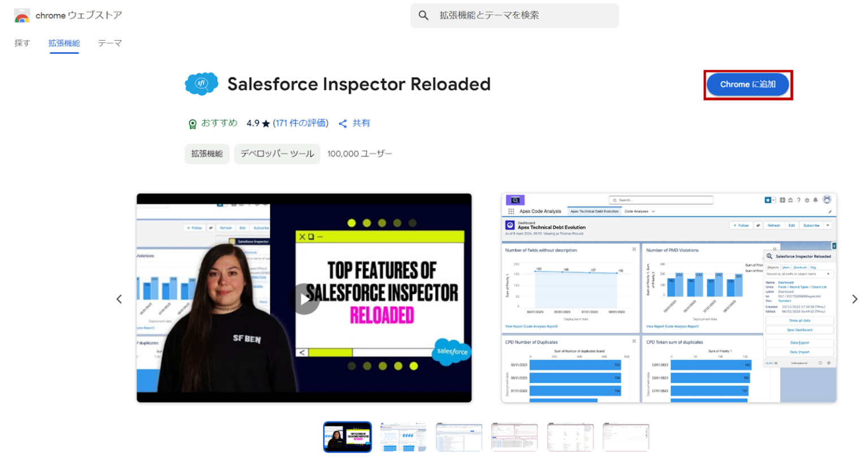
Task: Click the 共有 share icon
Action: [x=343, y=123]
